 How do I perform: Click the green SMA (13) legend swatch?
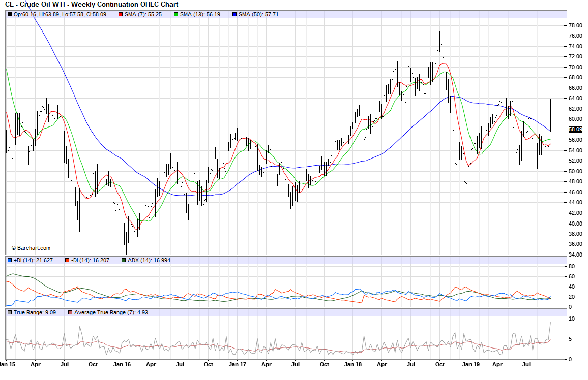click(x=176, y=15)
